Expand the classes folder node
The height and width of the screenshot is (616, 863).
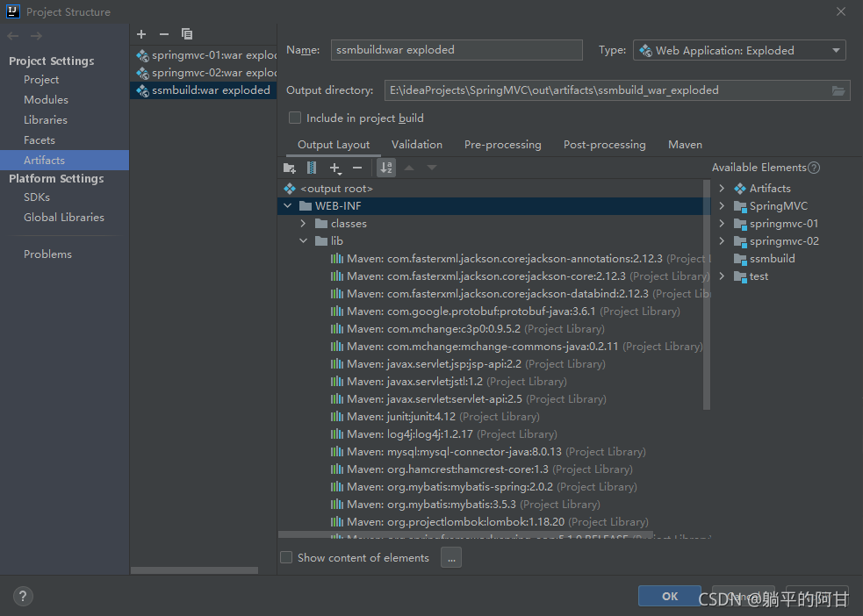[x=303, y=224]
